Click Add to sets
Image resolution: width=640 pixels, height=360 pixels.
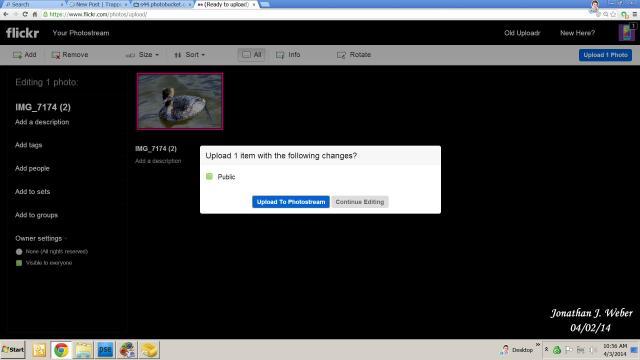coord(33,192)
